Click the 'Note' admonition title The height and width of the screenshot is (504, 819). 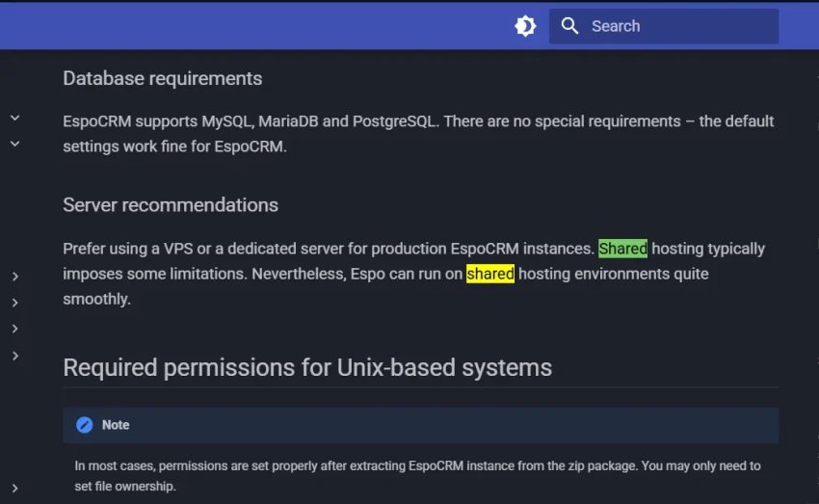pos(116,425)
